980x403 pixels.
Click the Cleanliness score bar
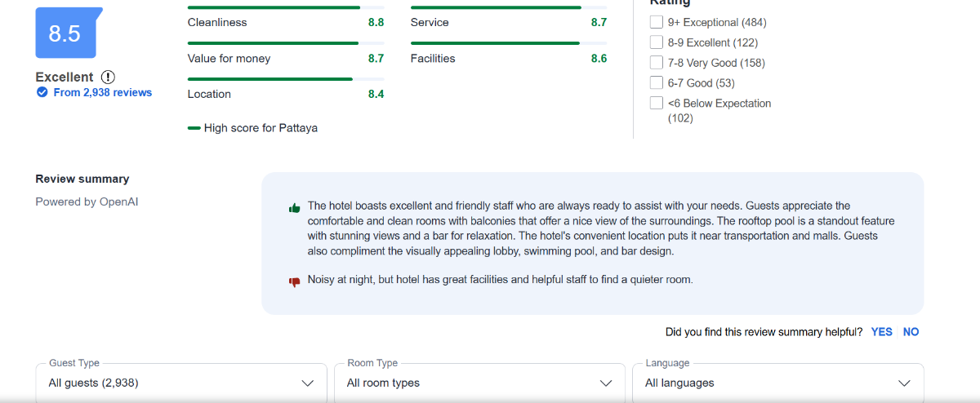pos(286,7)
